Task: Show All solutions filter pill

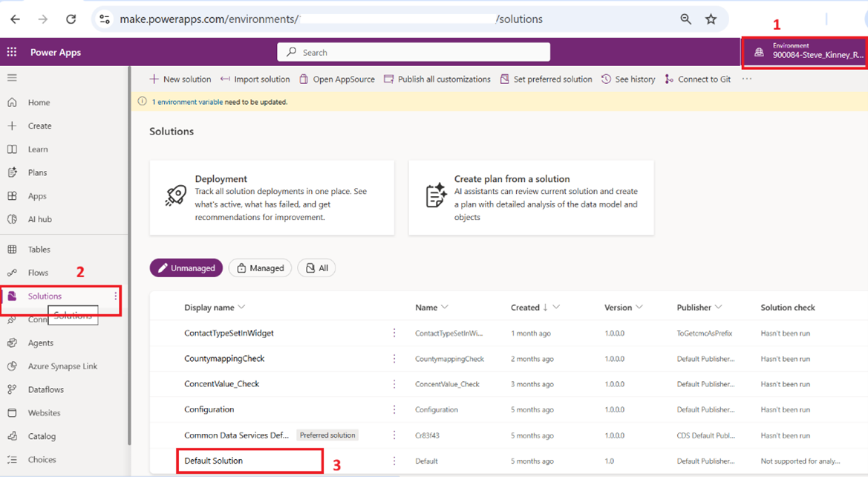Action: pos(316,268)
